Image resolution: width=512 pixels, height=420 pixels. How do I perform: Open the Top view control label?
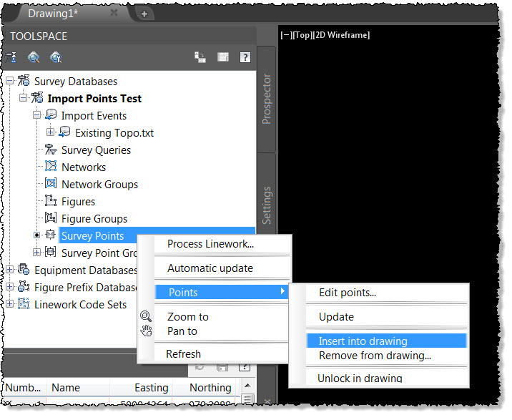click(x=302, y=35)
